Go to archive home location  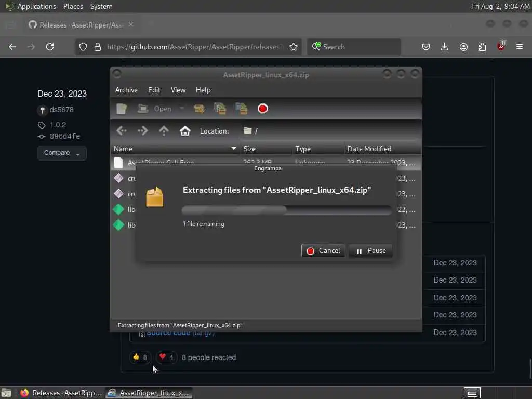185,130
